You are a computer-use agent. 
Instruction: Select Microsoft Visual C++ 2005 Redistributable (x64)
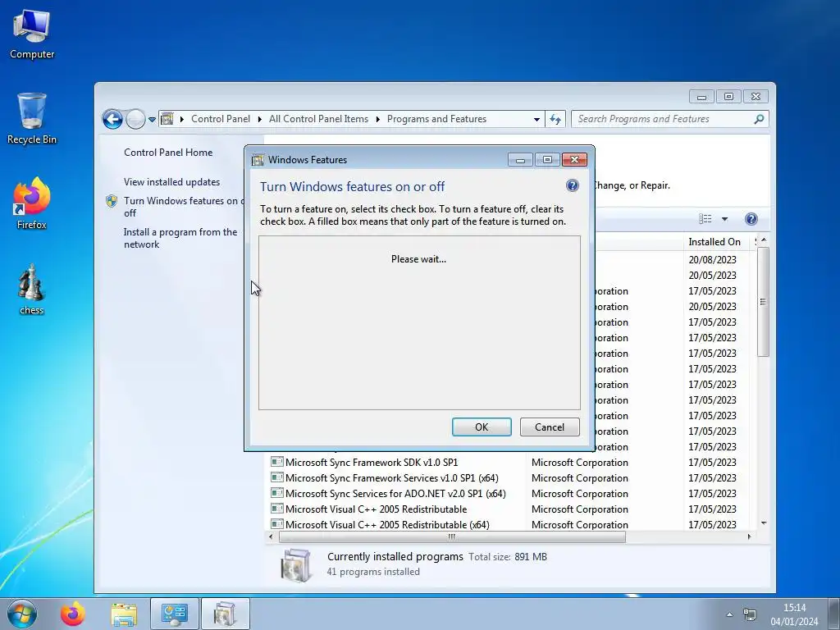coord(387,524)
